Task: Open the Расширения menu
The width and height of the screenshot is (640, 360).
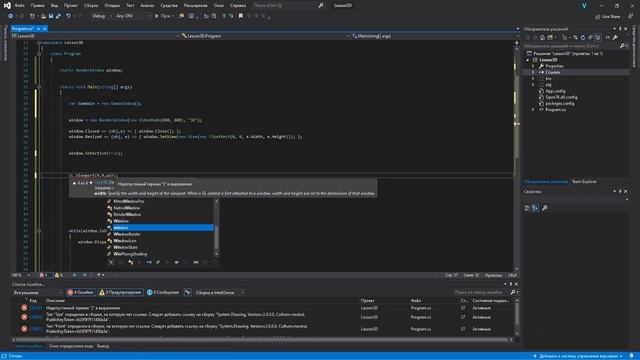Action: (196, 6)
